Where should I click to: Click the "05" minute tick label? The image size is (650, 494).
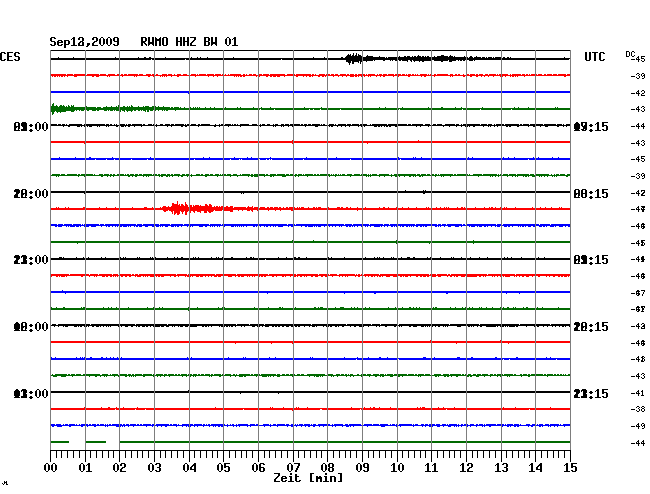click(x=223, y=467)
